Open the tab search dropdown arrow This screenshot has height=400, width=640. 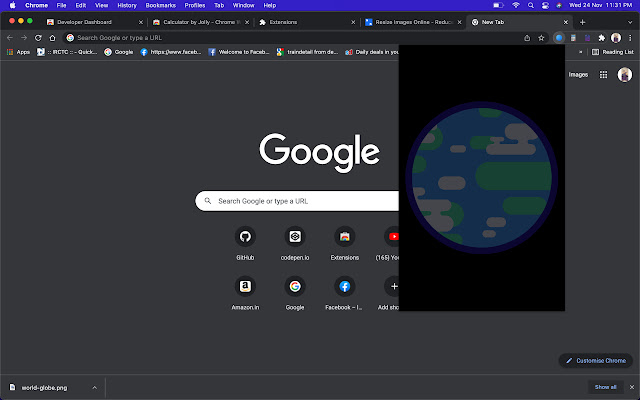click(x=630, y=22)
